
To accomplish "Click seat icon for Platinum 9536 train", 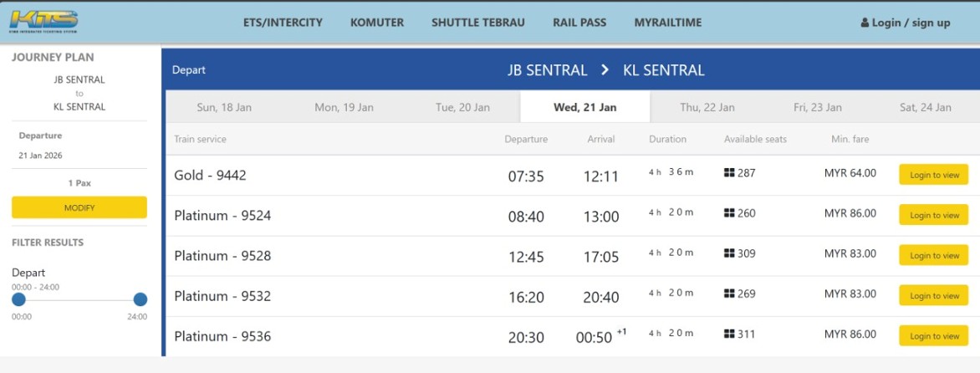I will 729,334.
